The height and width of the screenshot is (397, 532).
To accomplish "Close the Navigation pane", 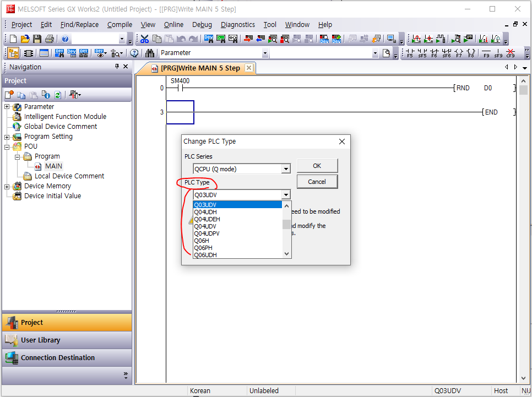I will [x=126, y=67].
